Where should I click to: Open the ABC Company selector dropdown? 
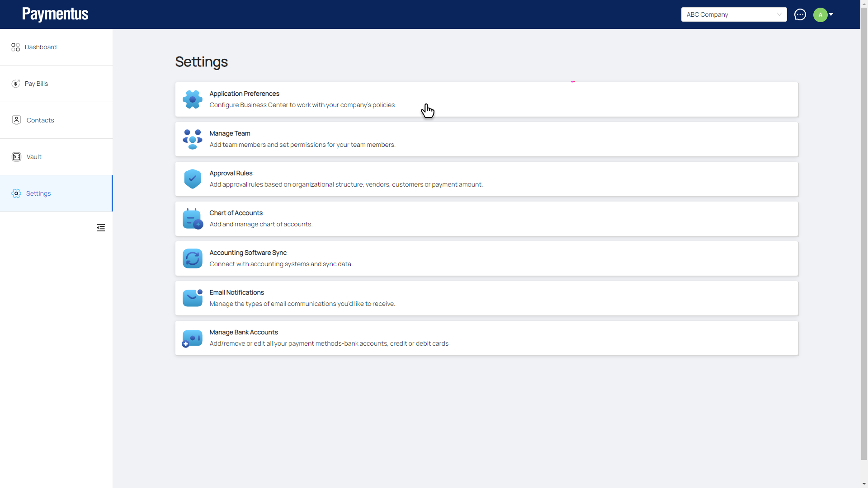pyautogui.click(x=733, y=14)
